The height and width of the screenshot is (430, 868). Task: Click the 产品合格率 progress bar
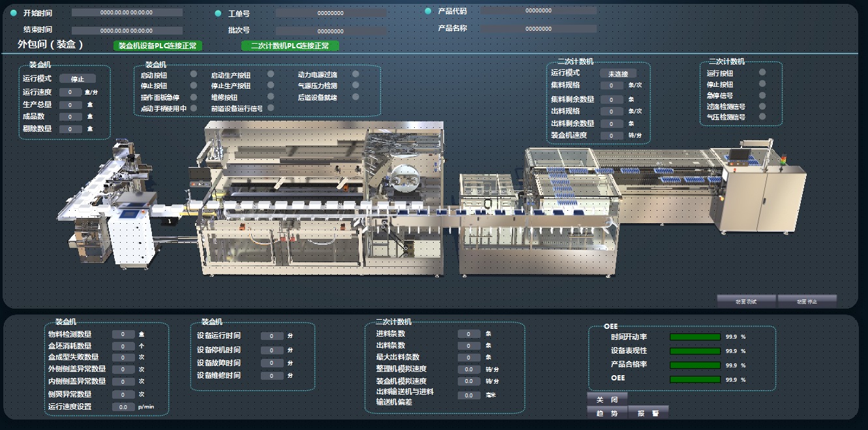coord(695,365)
